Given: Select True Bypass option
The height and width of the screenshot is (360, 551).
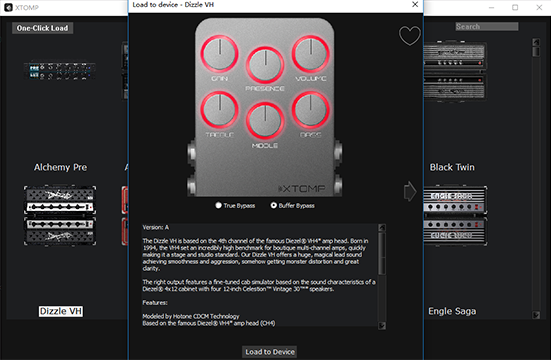Looking at the screenshot, I should [235, 205].
